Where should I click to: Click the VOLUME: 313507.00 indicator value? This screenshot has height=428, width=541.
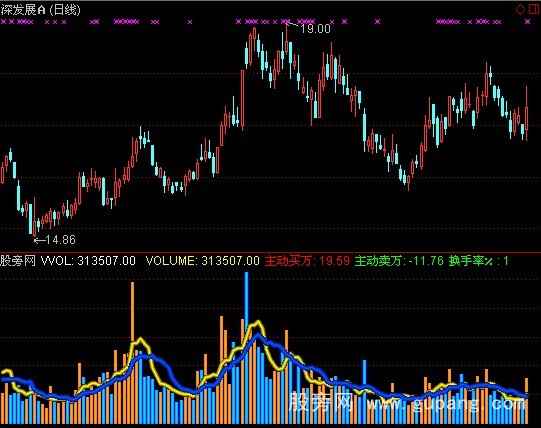tap(203, 261)
